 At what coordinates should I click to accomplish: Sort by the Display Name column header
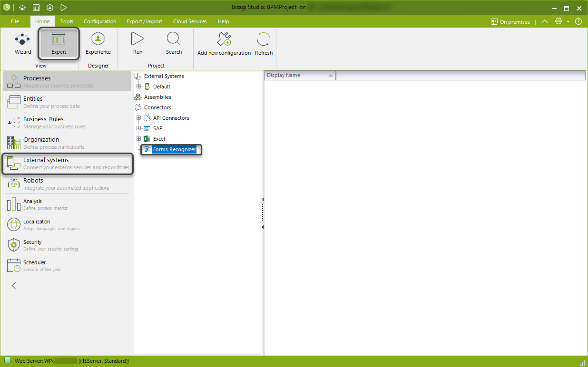(300, 75)
